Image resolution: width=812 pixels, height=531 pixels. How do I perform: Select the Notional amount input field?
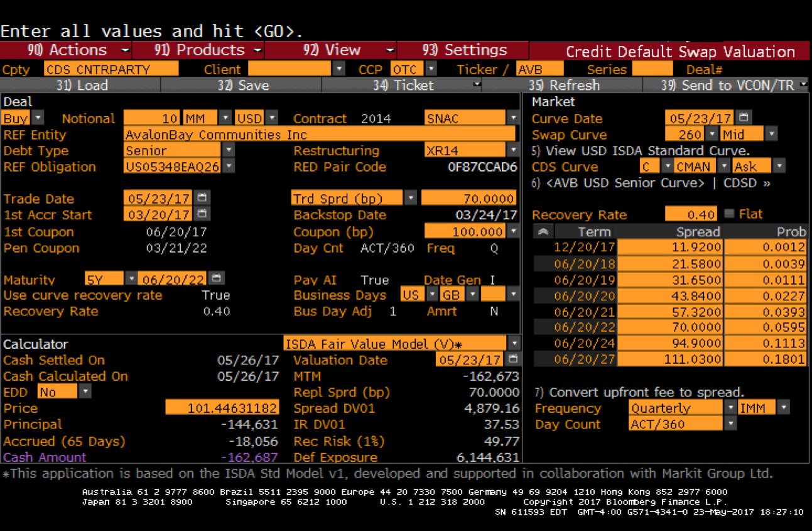(151, 118)
